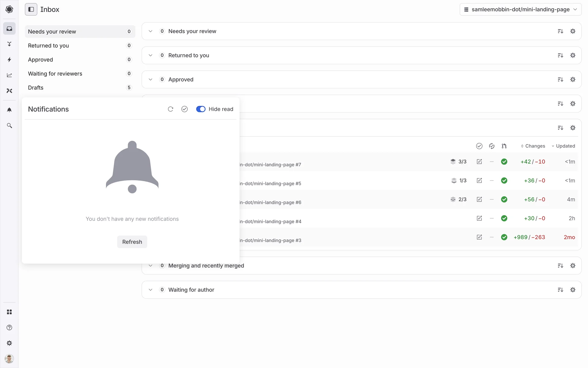Open the lightning bolt automations icon
588x368 pixels.
[x=9, y=59]
